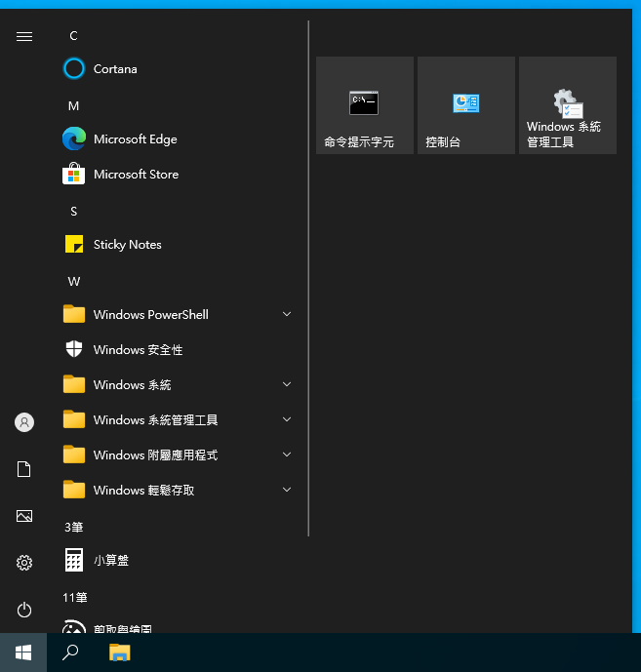Open Settings gear in sidebar
The height and width of the screenshot is (672, 641).
(x=24, y=563)
